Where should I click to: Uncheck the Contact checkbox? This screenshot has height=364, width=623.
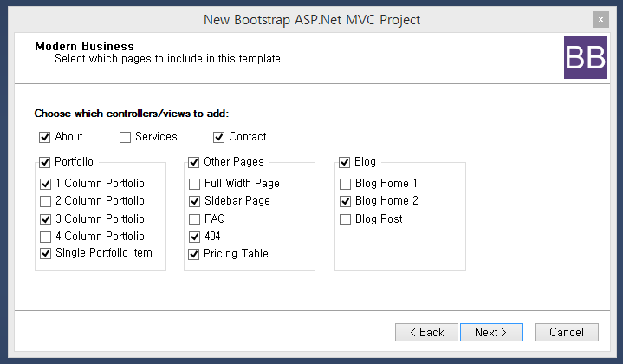(x=219, y=137)
